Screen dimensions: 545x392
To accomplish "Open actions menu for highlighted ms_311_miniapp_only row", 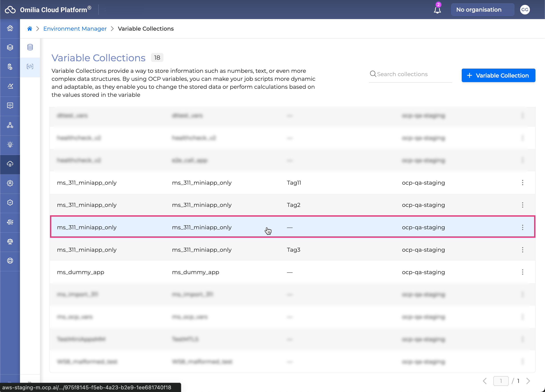I will tap(522, 227).
